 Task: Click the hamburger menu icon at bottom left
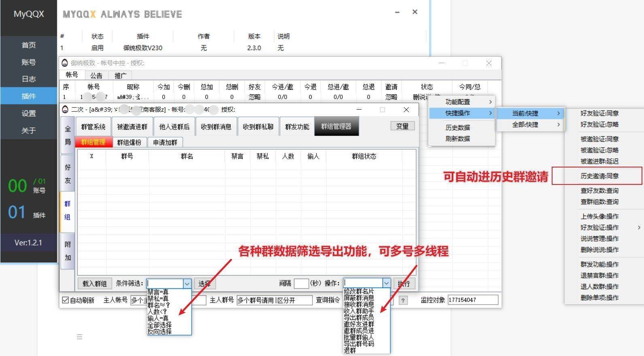pyautogui.click(x=79, y=337)
